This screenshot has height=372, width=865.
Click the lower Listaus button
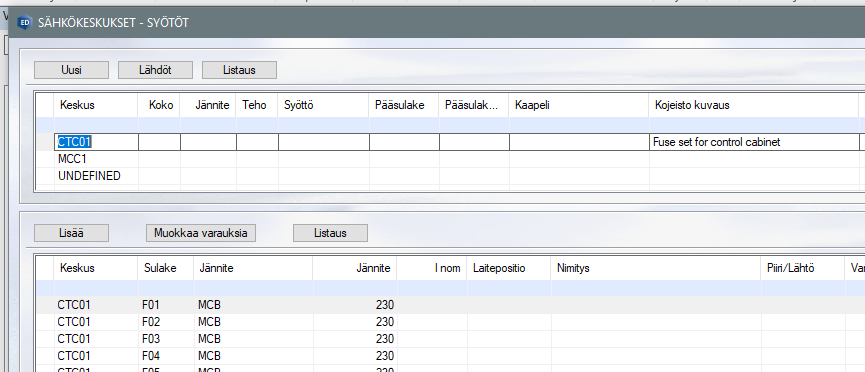(x=330, y=233)
